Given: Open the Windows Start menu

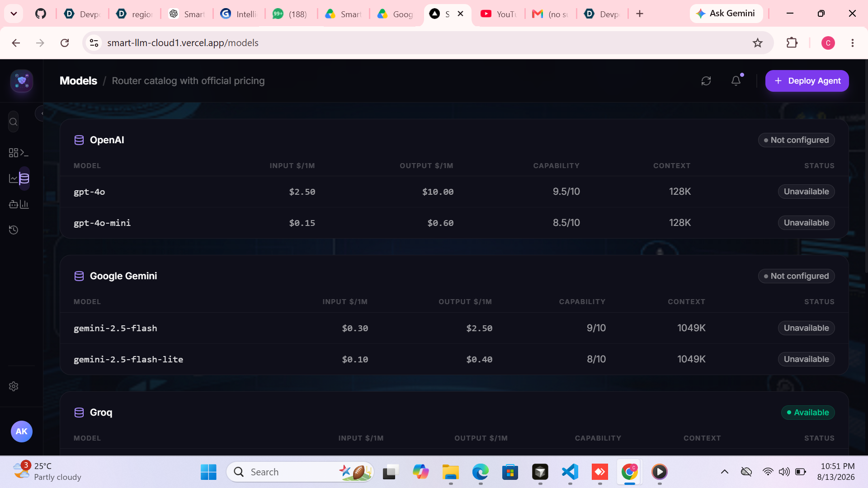Looking at the screenshot, I should 208,472.
